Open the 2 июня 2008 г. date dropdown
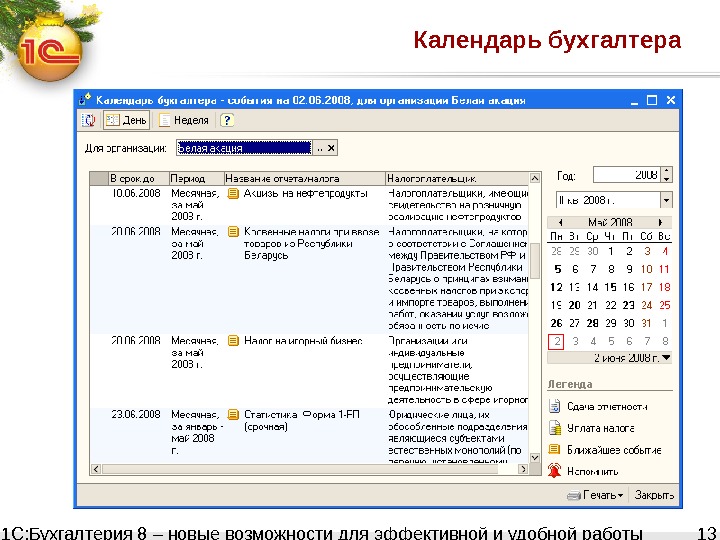 pyautogui.click(x=666, y=358)
